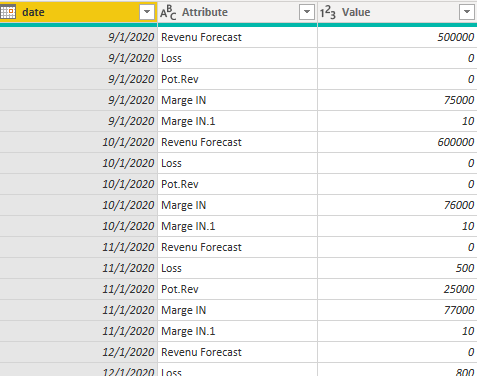Viewport: 477px width, 376px height.
Task: Click the date data type icon in date header
Action: click(8, 12)
